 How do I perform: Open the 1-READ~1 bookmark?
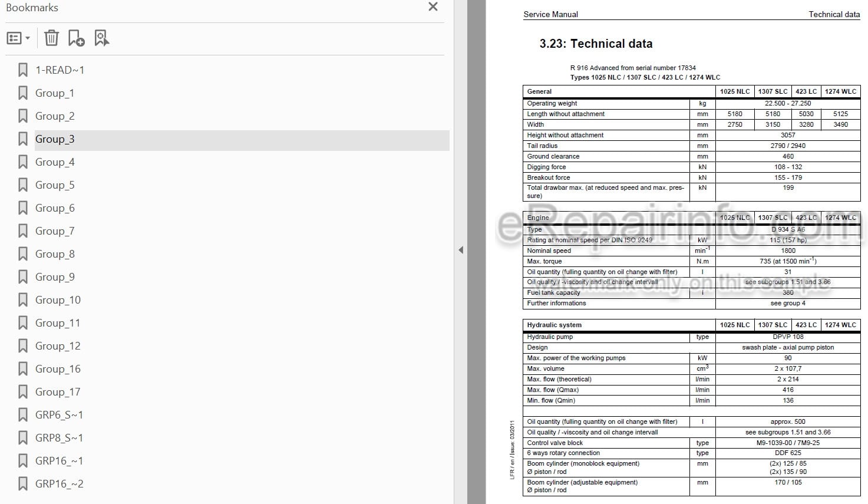[x=60, y=70]
